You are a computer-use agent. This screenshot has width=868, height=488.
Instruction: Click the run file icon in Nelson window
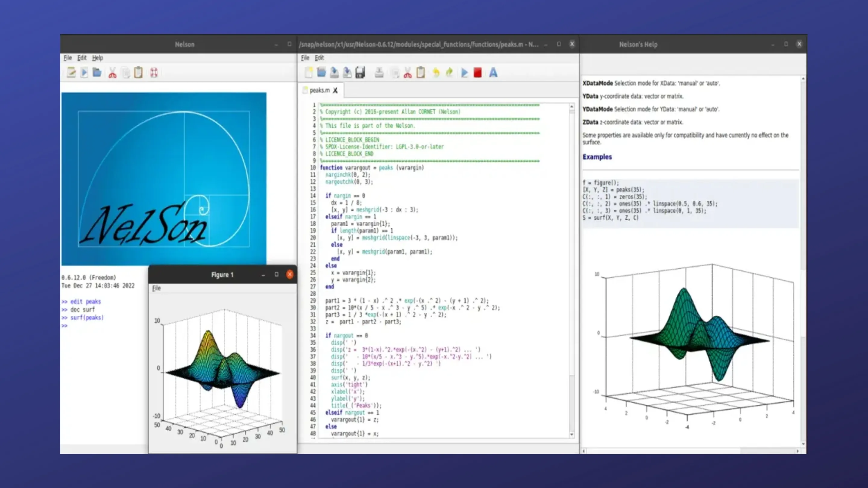coord(84,72)
